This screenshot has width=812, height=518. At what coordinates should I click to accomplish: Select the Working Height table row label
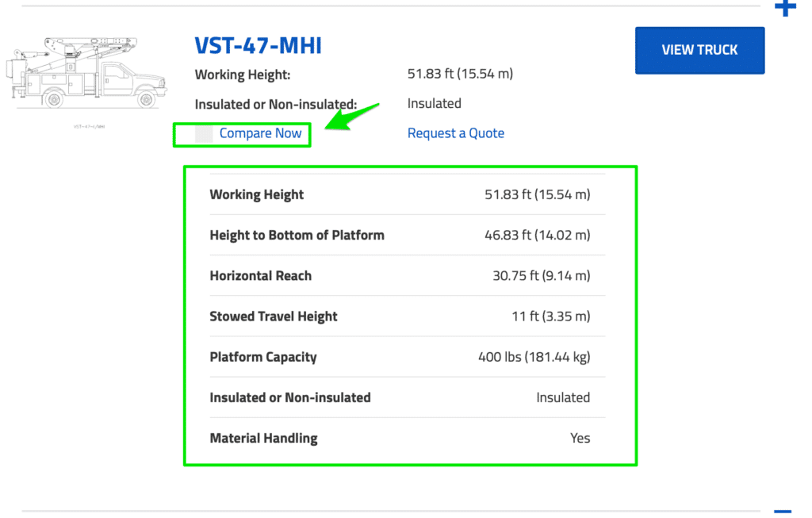(256, 194)
